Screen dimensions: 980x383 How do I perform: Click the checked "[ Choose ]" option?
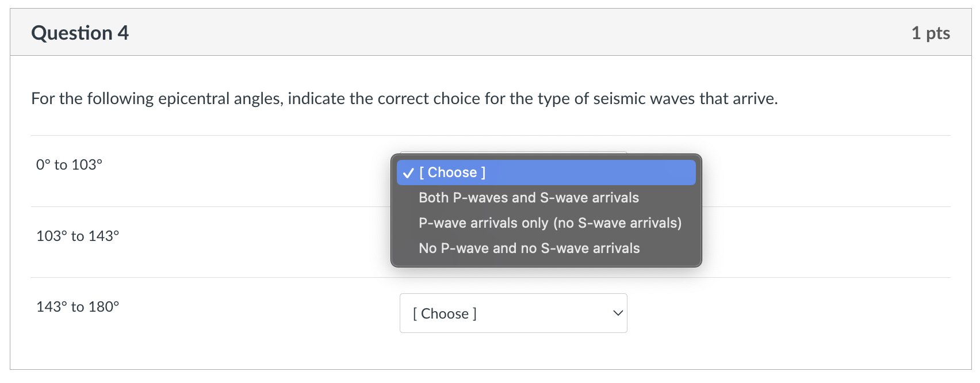(453, 171)
